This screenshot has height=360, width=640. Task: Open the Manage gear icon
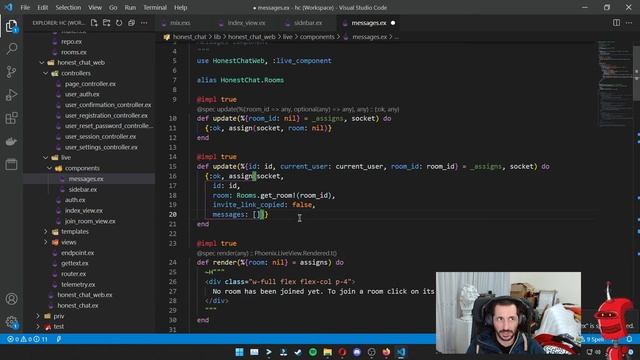[11, 322]
